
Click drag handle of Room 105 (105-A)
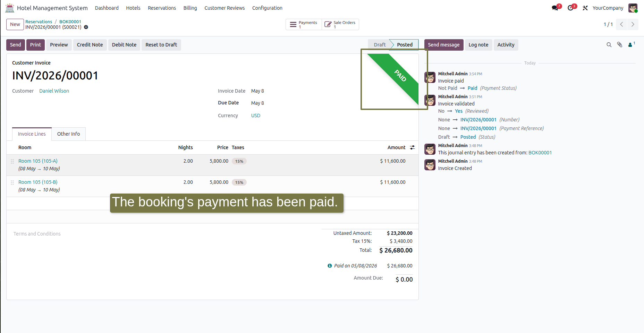(12, 161)
